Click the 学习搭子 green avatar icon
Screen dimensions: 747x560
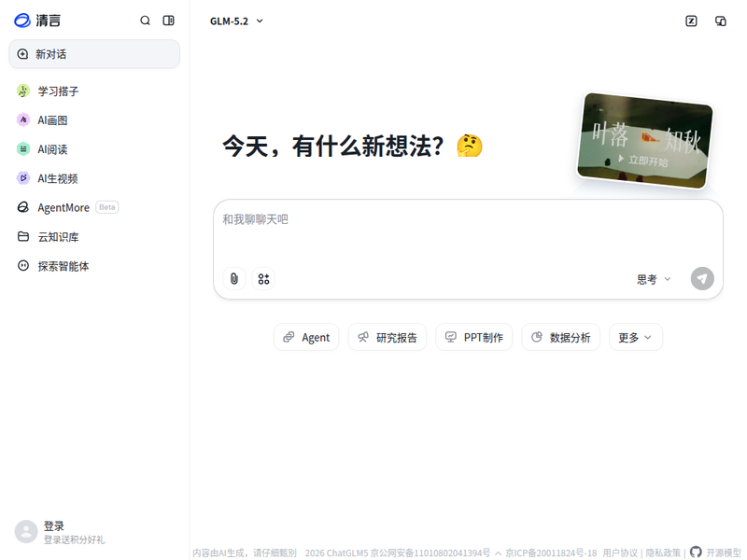[22, 91]
